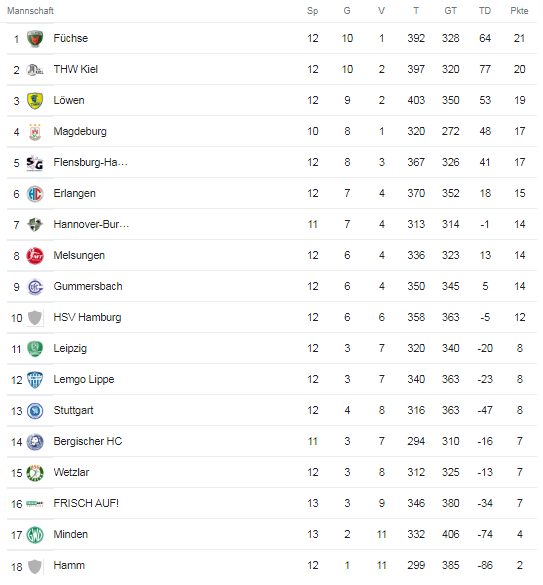Select the red Melsungen logo
This screenshot has height=585, width=543.
pyautogui.click(x=35, y=256)
